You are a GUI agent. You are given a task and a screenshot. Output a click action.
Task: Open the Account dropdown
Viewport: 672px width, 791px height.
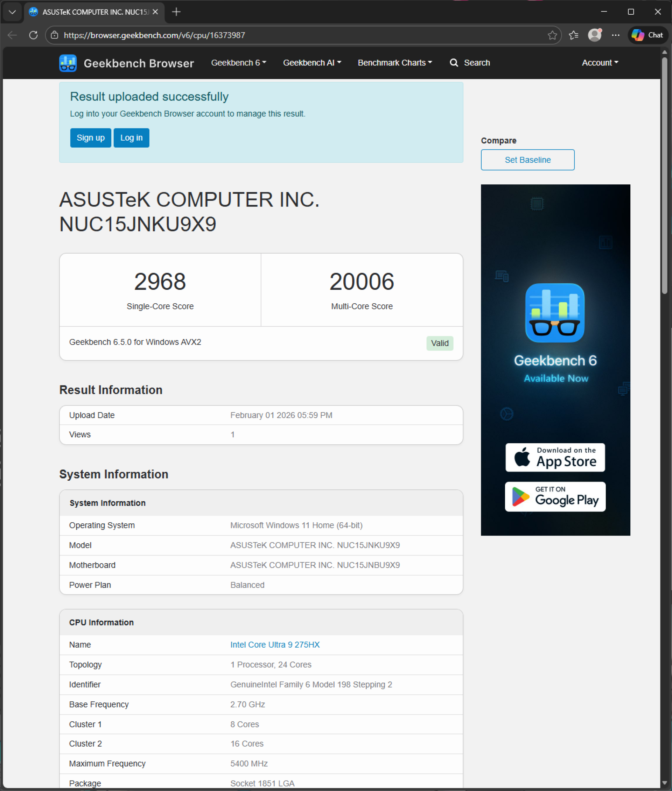click(x=599, y=63)
